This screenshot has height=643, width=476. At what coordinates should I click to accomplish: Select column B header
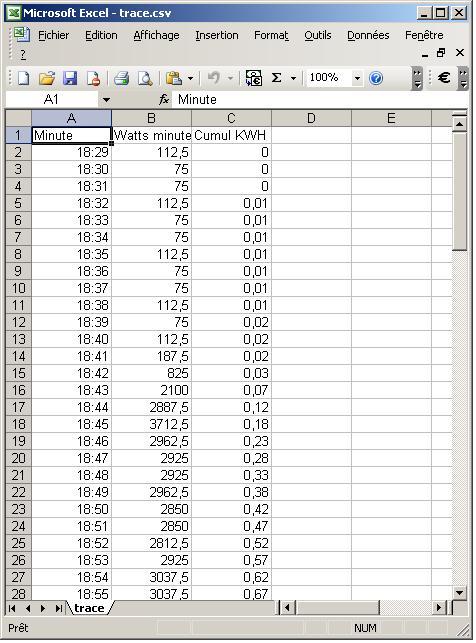pyautogui.click(x=151, y=119)
